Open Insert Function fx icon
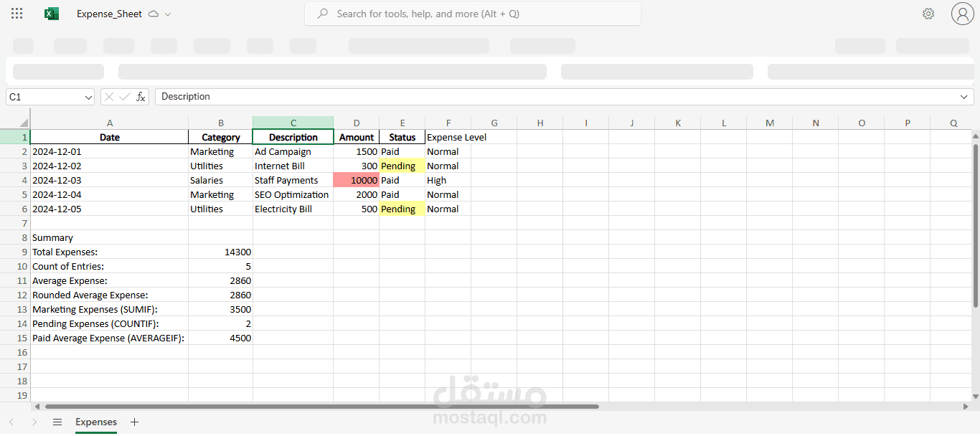 pos(141,97)
